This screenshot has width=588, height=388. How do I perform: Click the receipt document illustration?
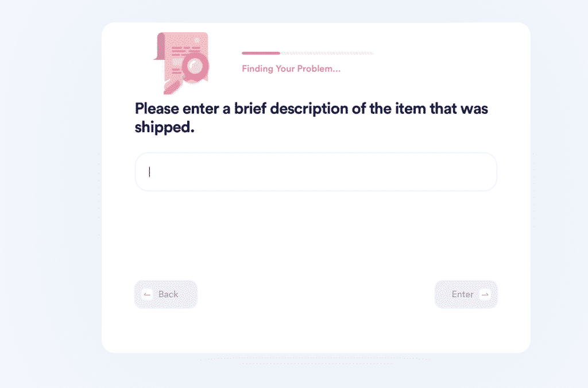[x=181, y=62]
